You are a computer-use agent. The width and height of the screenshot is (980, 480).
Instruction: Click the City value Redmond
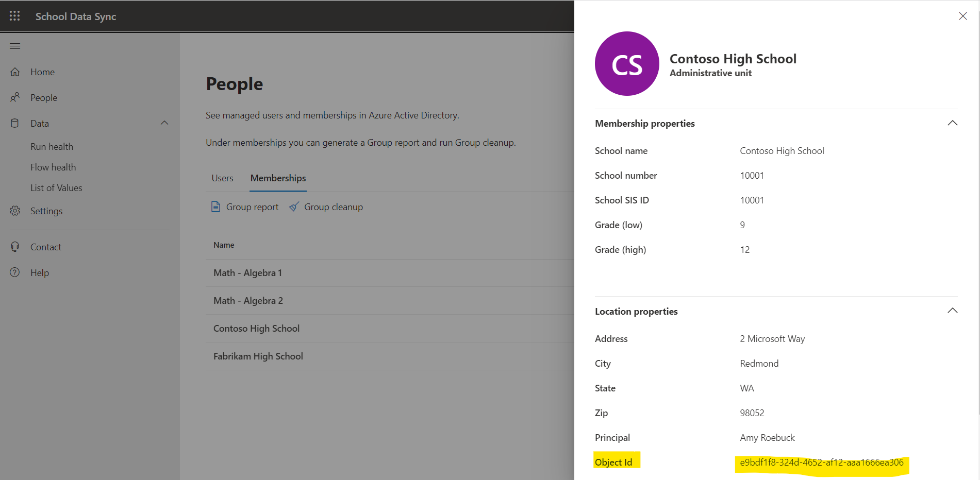click(x=759, y=363)
